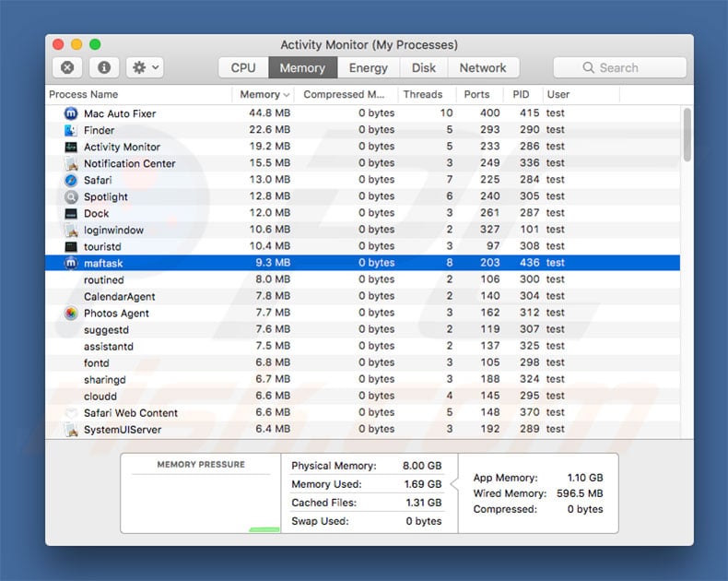The image size is (728, 581).
Task: Open the gear action menu dropdown
Action: coord(145,68)
